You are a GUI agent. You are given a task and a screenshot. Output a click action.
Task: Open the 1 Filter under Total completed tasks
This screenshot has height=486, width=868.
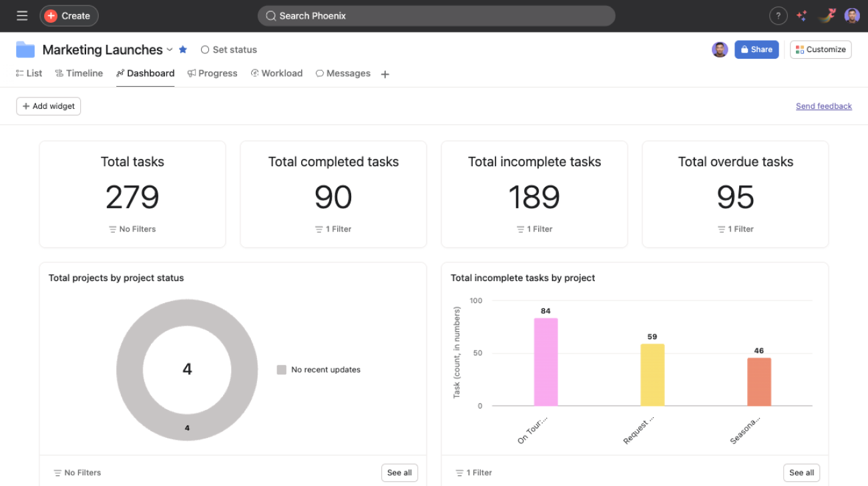click(333, 229)
